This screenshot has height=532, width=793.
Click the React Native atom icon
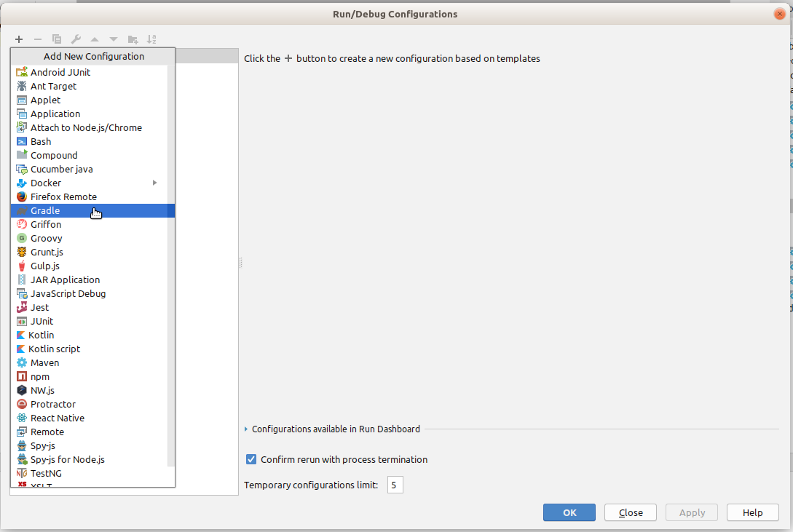click(x=22, y=418)
